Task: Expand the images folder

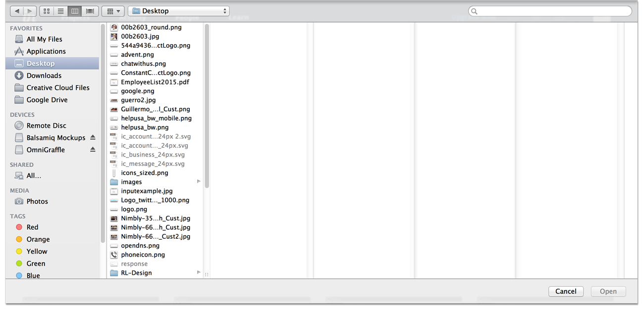Action: pos(199,182)
